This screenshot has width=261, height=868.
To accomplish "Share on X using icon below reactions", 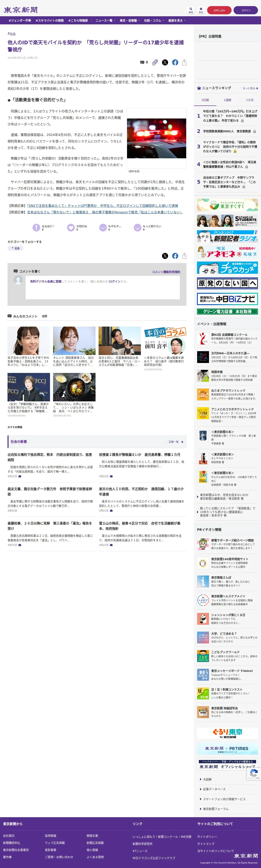I will click(x=165, y=256).
